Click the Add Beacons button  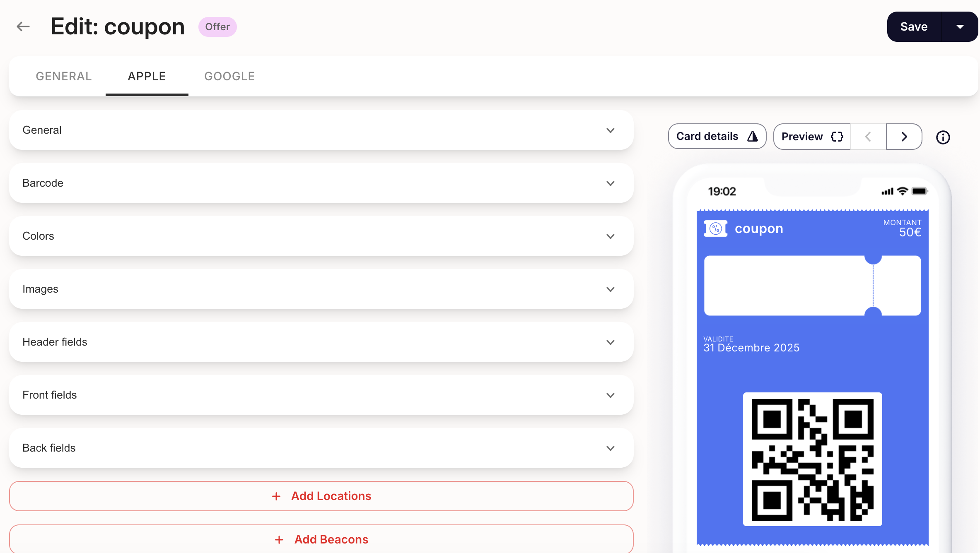pyautogui.click(x=321, y=539)
